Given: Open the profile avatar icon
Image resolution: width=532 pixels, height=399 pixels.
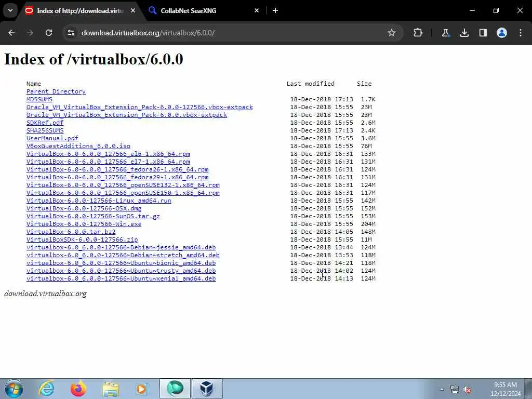Looking at the screenshot, I should tap(502, 33).
